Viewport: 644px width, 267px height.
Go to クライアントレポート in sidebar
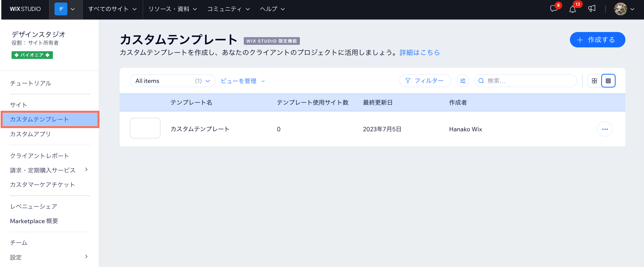pyautogui.click(x=39, y=156)
